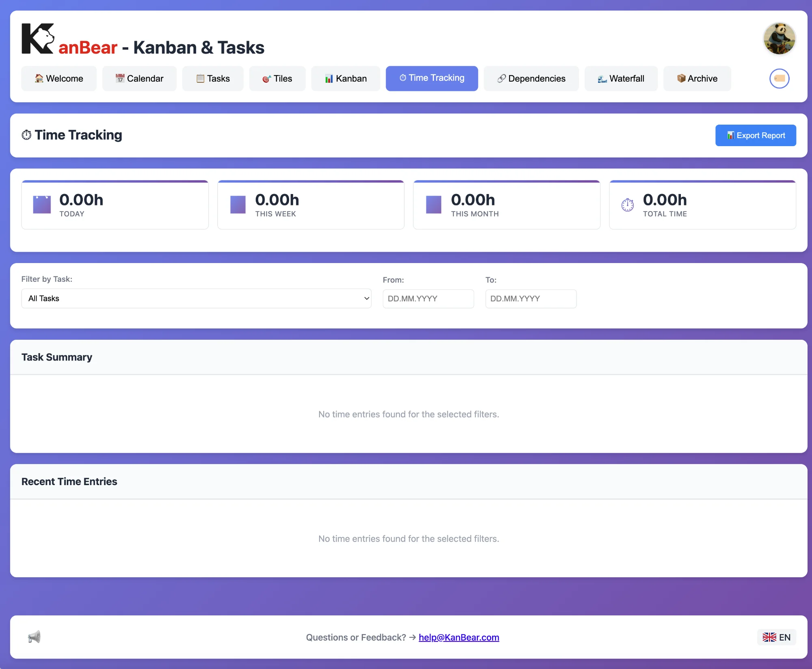Click the megaphone announcement icon
This screenshot has height=669, width=812.
coord(34,637)
